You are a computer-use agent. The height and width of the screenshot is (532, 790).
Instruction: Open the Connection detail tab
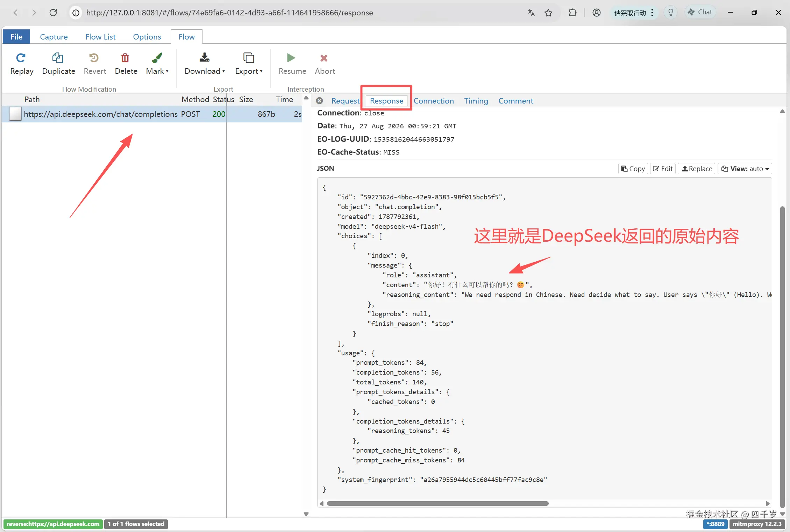pos(434,101)
